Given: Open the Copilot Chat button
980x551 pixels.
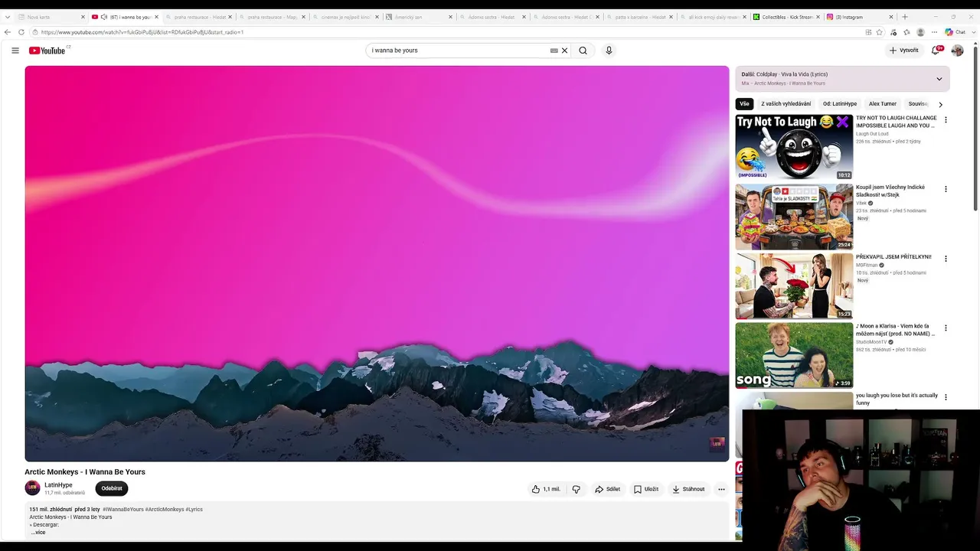Looking at the screenshot, I should [x=955, y=32].
